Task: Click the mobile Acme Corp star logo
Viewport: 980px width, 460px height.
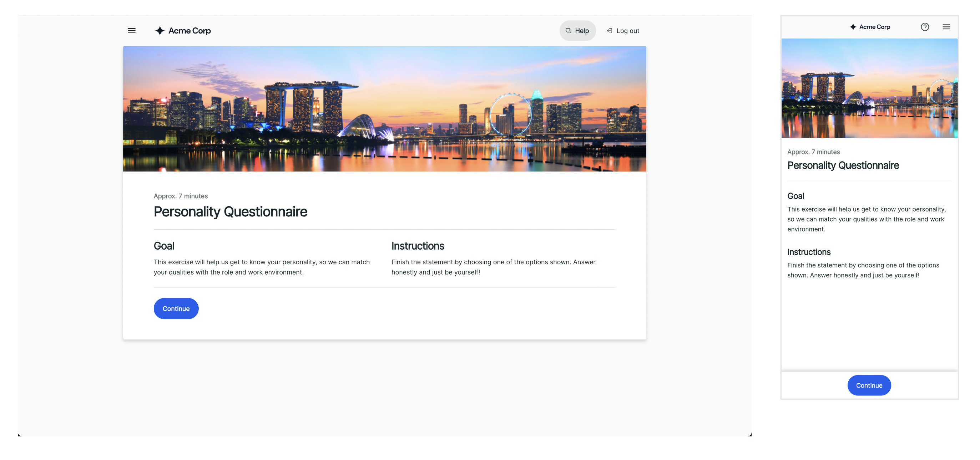Action: coord(853,27)
